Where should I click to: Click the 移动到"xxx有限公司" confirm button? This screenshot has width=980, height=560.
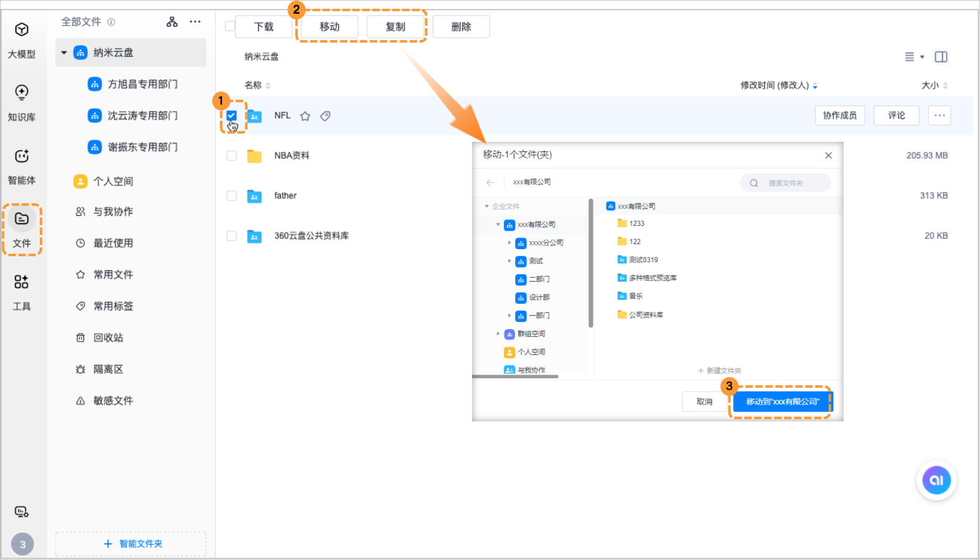pyautogui.click(x=782, y=401)
